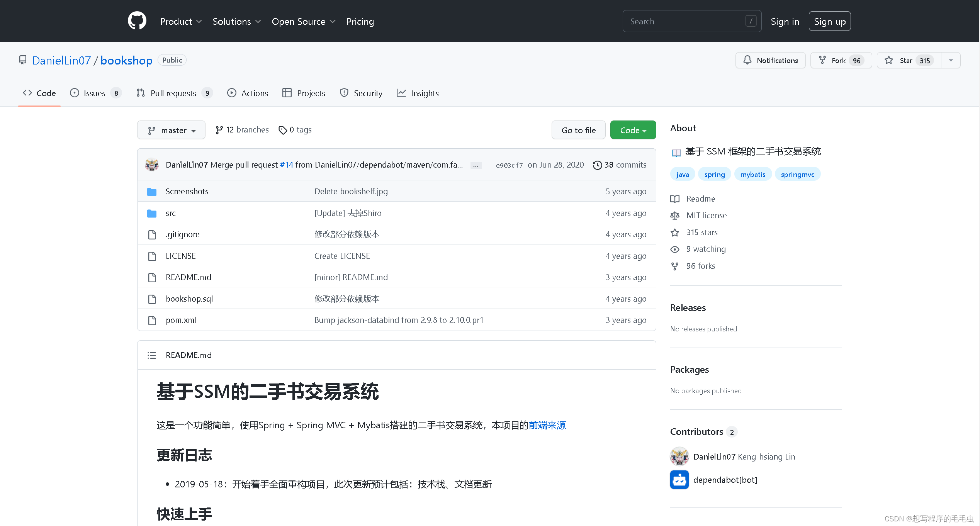Screen dimensions: 980x526
Task: Click the Go to file button
Action: point(578,130)
